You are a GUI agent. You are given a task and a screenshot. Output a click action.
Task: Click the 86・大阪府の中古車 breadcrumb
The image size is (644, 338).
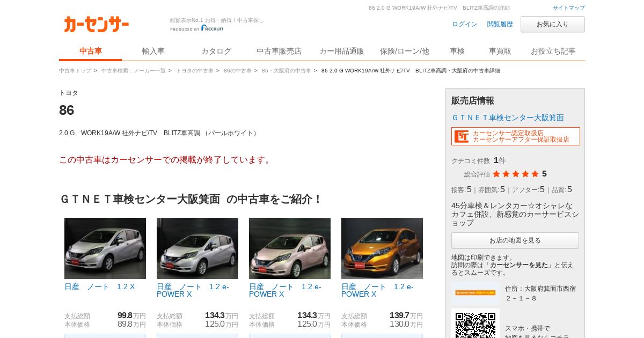(287, 71)
